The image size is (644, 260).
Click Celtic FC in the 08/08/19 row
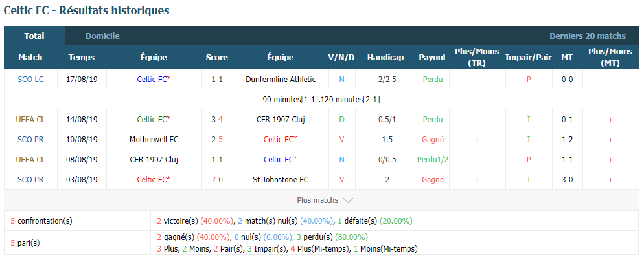click(281, 160)
